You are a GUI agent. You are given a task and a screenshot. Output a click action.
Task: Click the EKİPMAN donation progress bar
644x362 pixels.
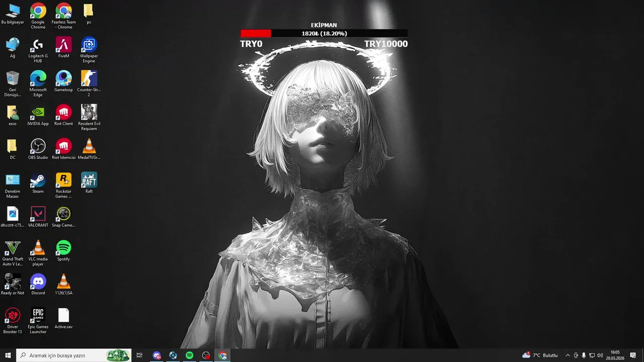coord(324,33)
